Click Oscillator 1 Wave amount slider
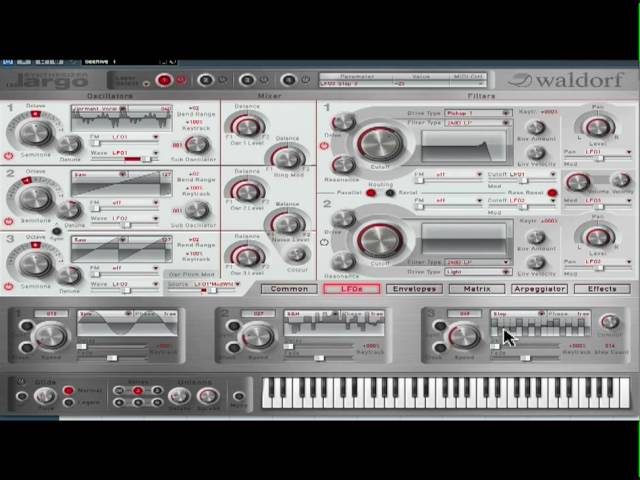The image size is (640, 480). coord(124,159)
